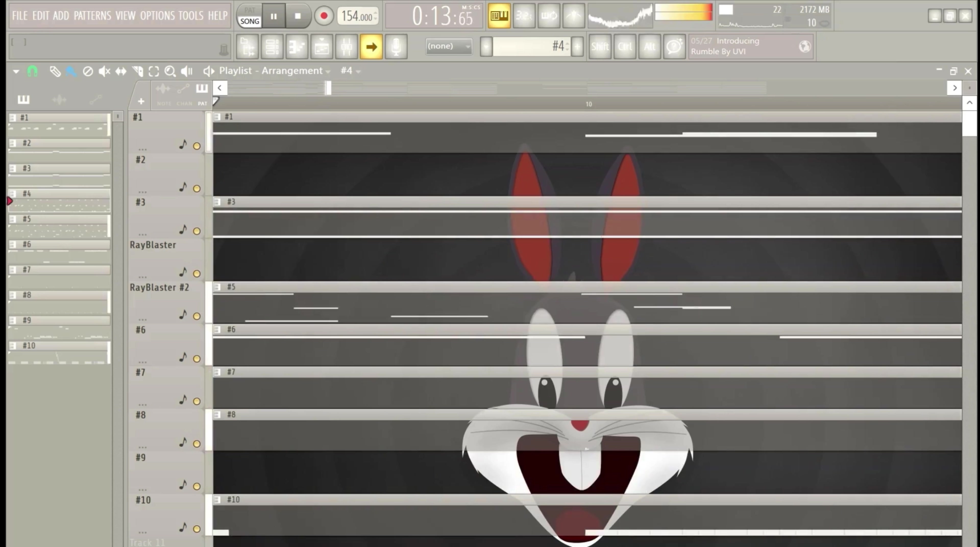Image resolution: width=980 pixels, height=547 pixels.
Task: Select the Paint brush tool
Action: pos(71,71)
